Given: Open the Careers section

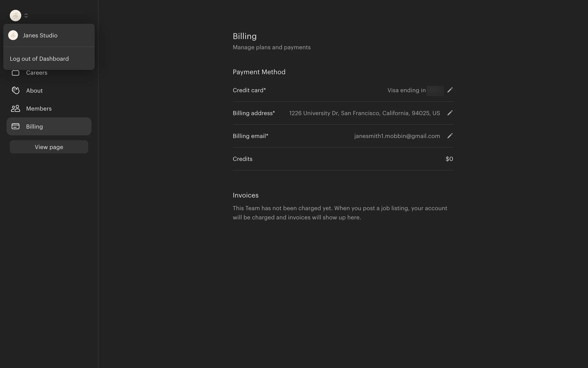Looking at the screenshot, I should pos(36,73).
